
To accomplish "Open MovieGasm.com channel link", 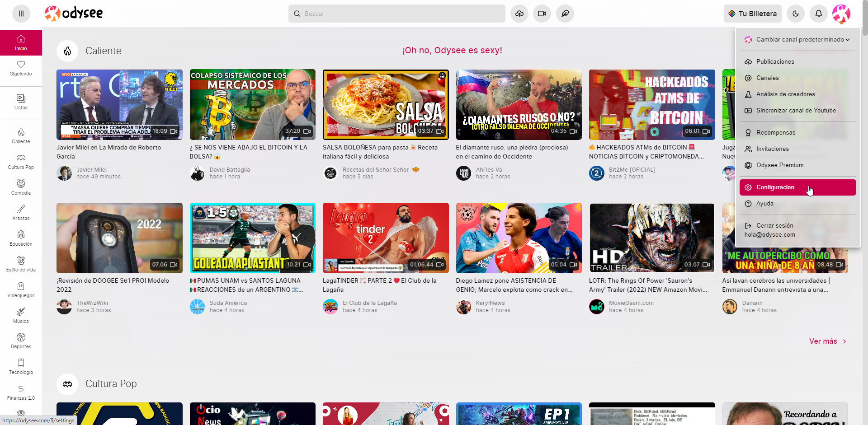I will click(x=631, y=303).
